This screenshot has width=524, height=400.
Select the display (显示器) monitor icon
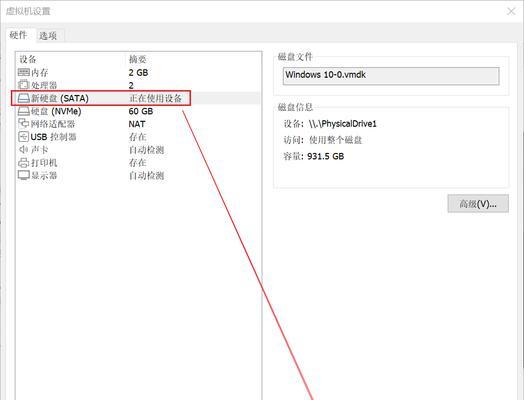pyautogui.click(x=23, y=175)
